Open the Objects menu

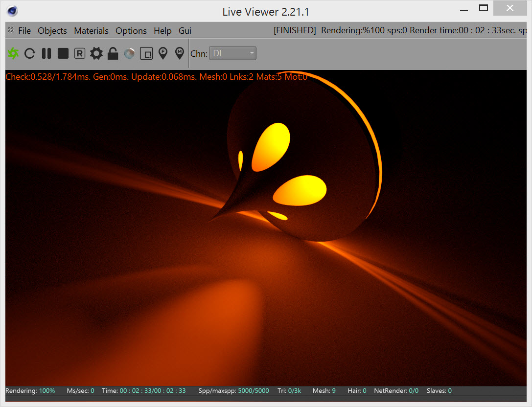point(52,30)
